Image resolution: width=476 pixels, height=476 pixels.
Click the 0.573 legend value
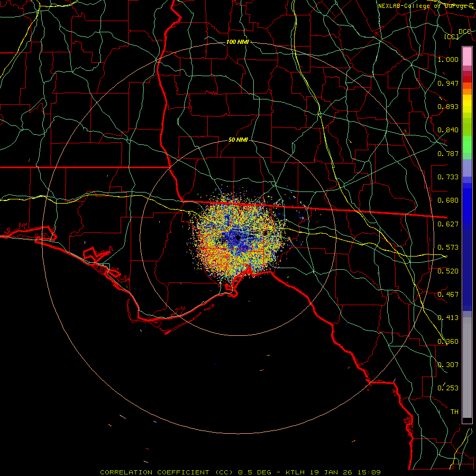(448, 248)
